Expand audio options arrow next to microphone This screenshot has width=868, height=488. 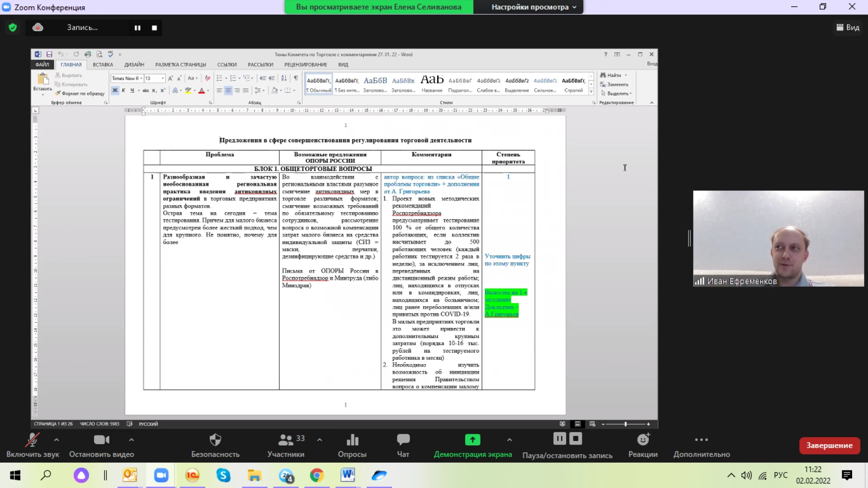pyautogui.click(x=57, y=439)
